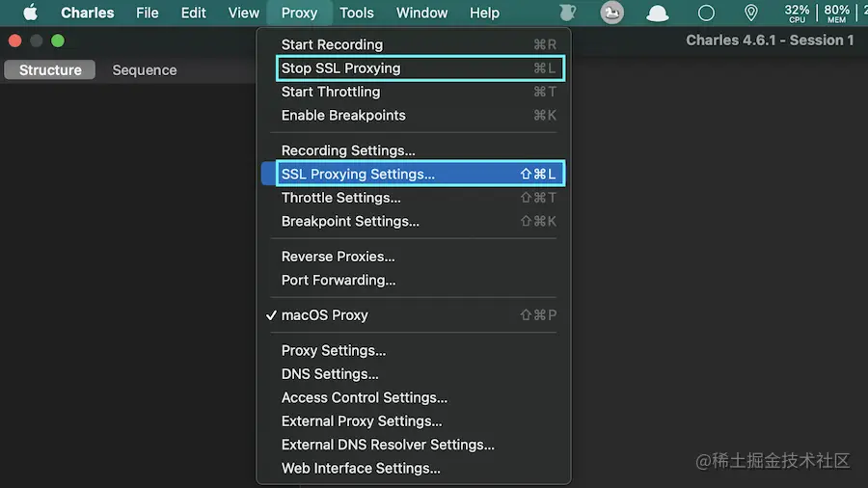The height and width of the screenshot is (488, 868).
Task: Open External Proxy Settings
Action: point(413,421)
